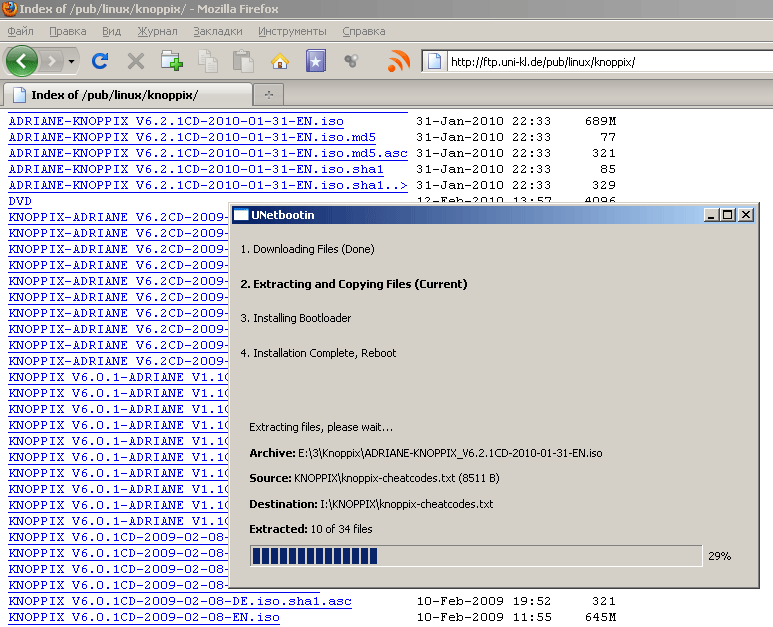Click the Archive path line
The height and width of the screenshot is (627, 773).
point(426,453)
